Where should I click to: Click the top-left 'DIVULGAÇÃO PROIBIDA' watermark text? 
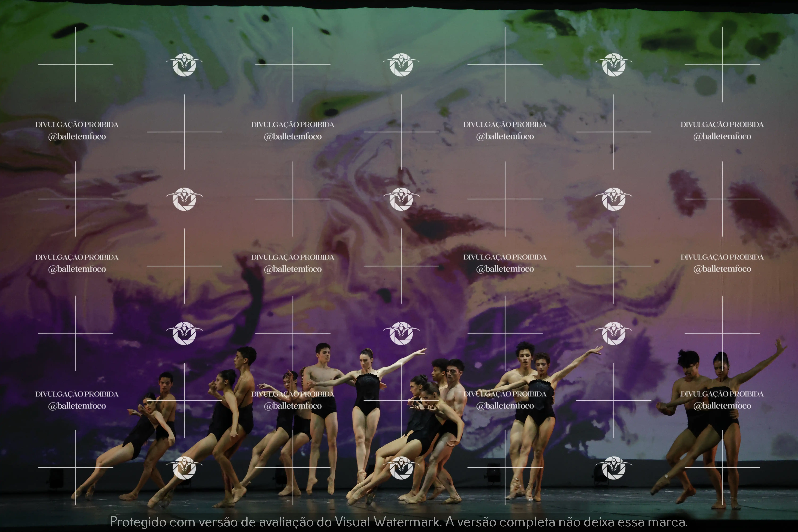[77, 124]
